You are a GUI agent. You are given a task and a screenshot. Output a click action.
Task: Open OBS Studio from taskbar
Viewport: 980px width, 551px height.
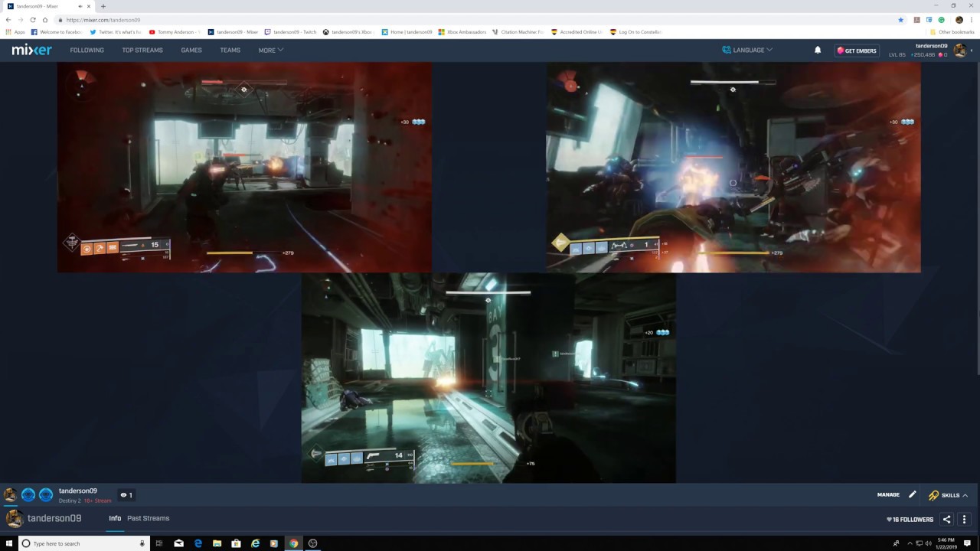(x=312, y=543)
